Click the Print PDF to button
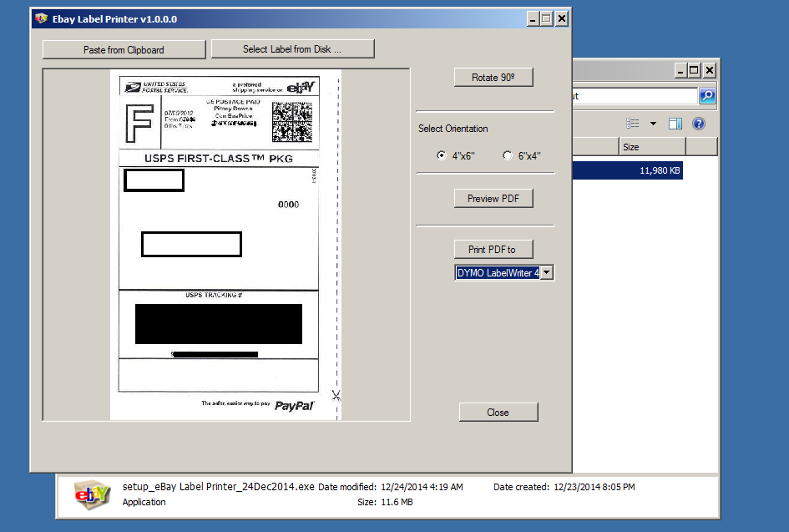The image size is (789, 532). (493, 249)
